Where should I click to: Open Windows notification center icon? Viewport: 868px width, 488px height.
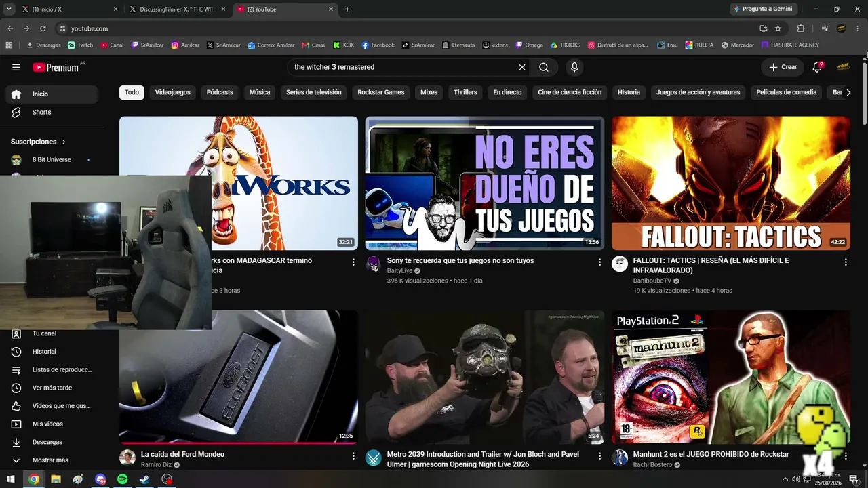tap(854, 479)
